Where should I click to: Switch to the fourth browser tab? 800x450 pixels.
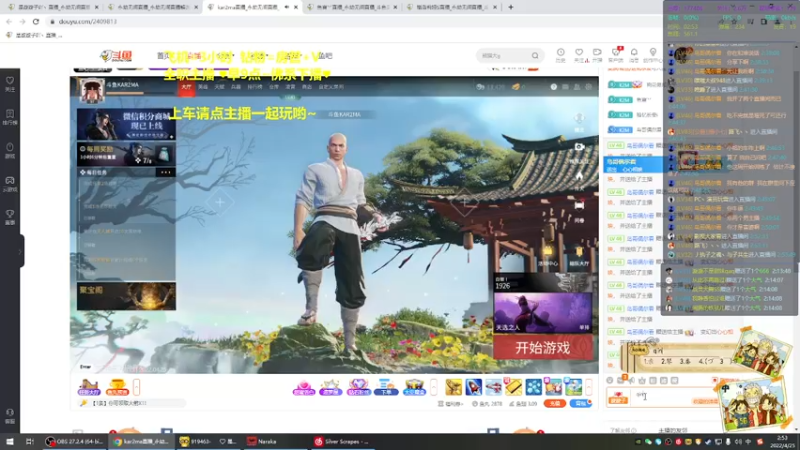point(352,7)
